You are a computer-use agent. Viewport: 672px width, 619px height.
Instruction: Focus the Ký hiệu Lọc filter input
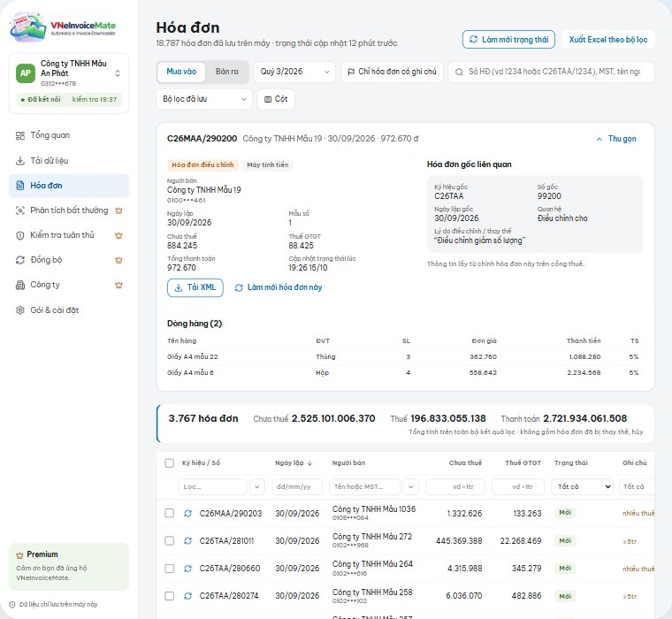tap(213, 487)
